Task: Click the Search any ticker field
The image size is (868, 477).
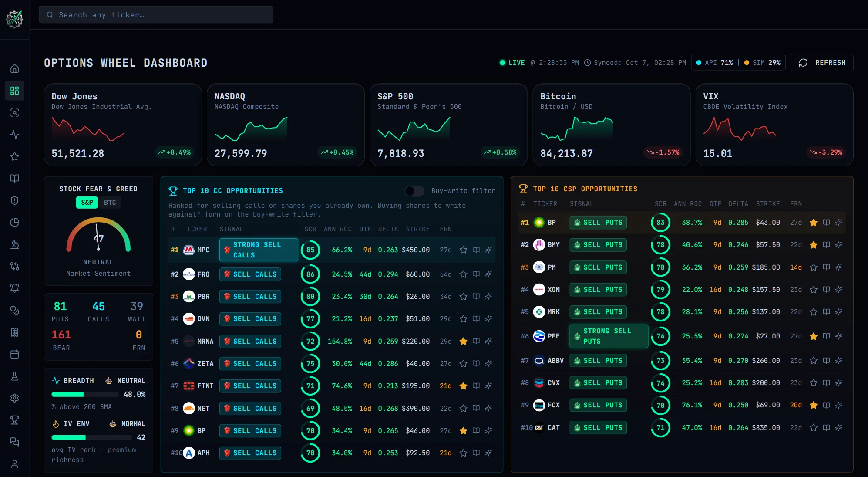Action: 156,15
